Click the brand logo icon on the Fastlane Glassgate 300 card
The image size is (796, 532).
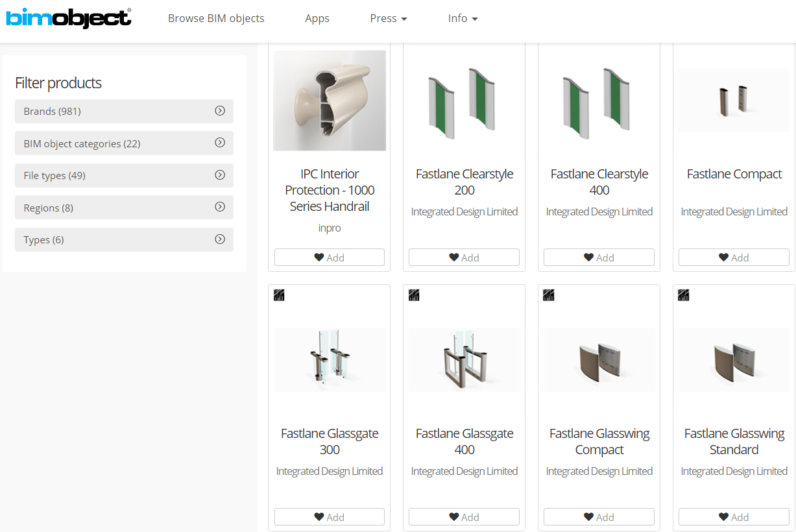(279, 295)
